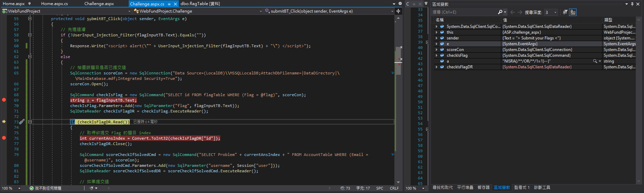Viewport: 644px width, 193px height.
Task: Toggle auto-hide pin on Locals panel
Action: (x=632, y=4)
